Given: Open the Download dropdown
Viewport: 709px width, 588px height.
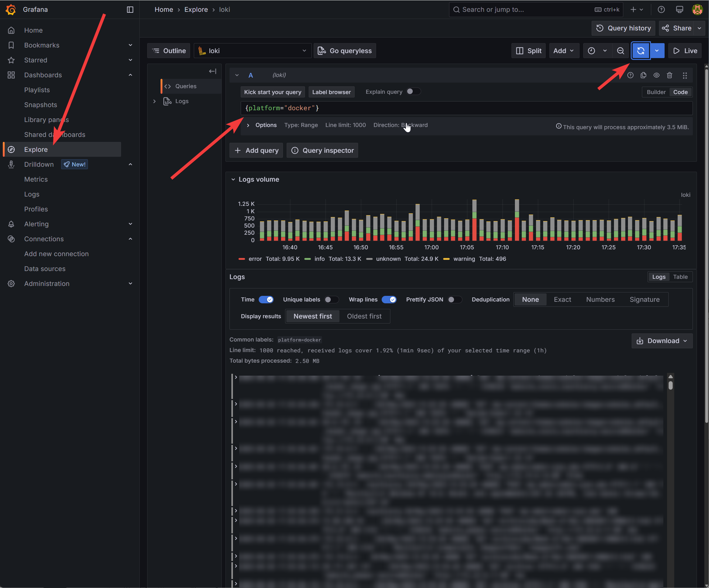Looking at the screenshot, I should 662,341.
